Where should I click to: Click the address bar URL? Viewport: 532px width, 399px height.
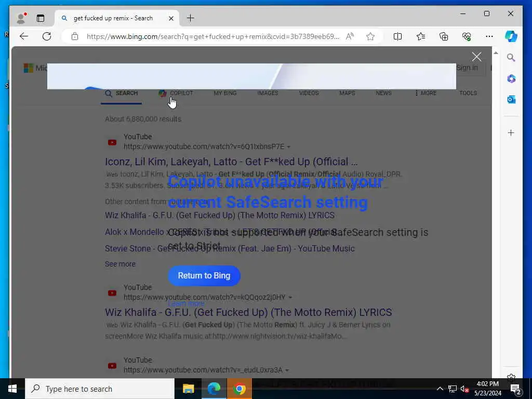click(213, 36)
